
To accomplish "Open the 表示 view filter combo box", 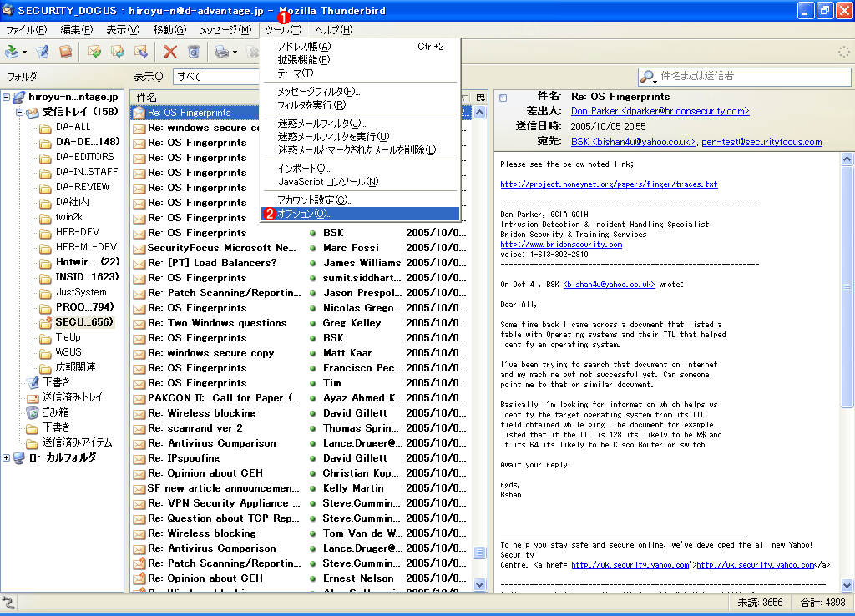I will [216, 76].
